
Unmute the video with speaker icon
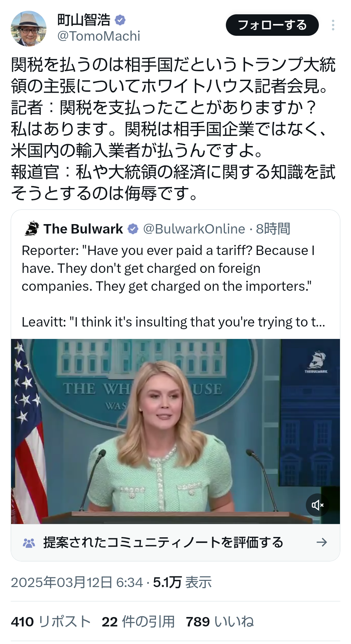(x=318, y=505)
